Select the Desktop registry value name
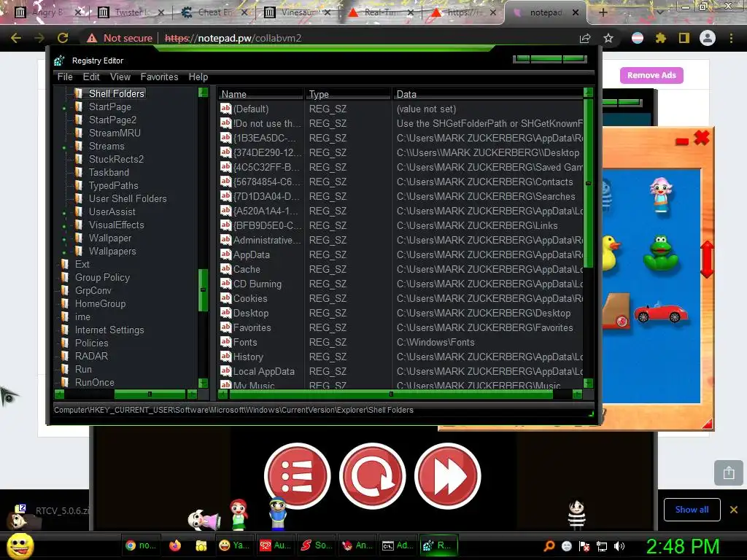Viewport: 747px width, 560px height. (251, 313)
